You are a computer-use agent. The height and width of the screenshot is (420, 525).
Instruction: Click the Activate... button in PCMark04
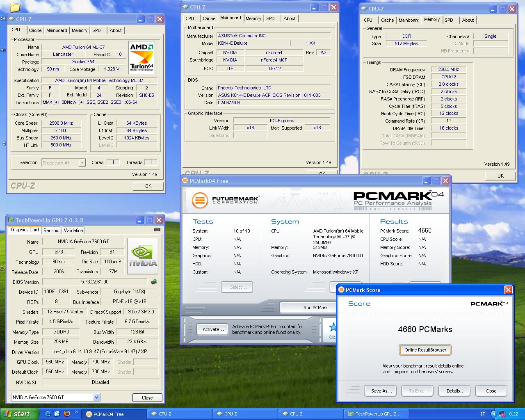[213, 329]
